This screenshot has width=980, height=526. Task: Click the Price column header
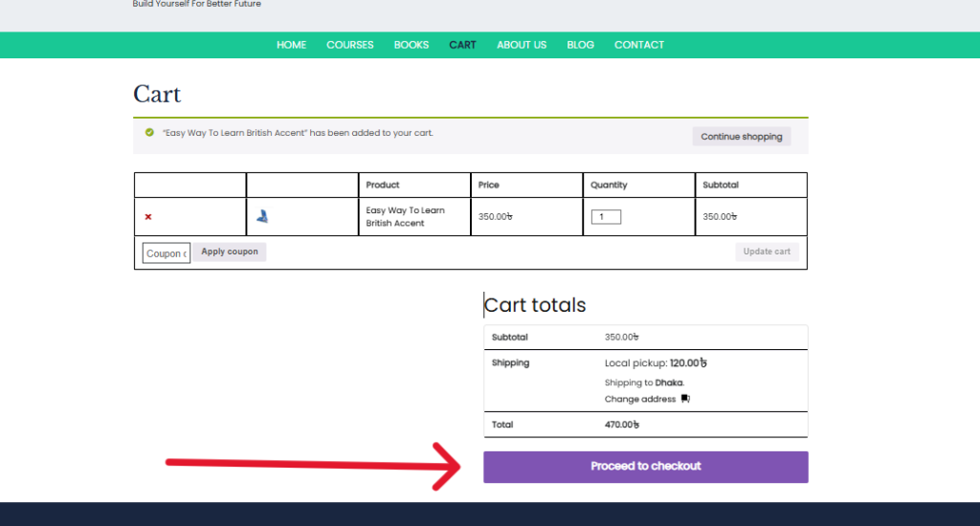click(488, 185)
